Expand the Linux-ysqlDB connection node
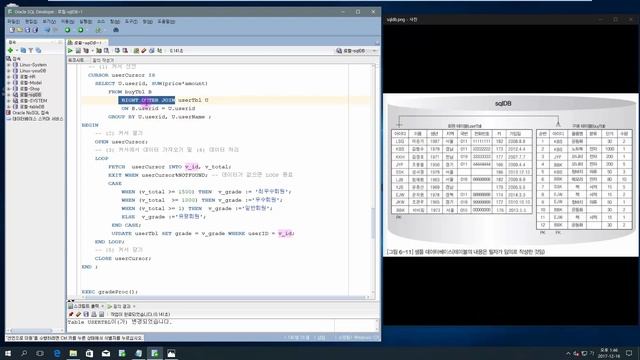640x360 pixels. pos(9,71)
